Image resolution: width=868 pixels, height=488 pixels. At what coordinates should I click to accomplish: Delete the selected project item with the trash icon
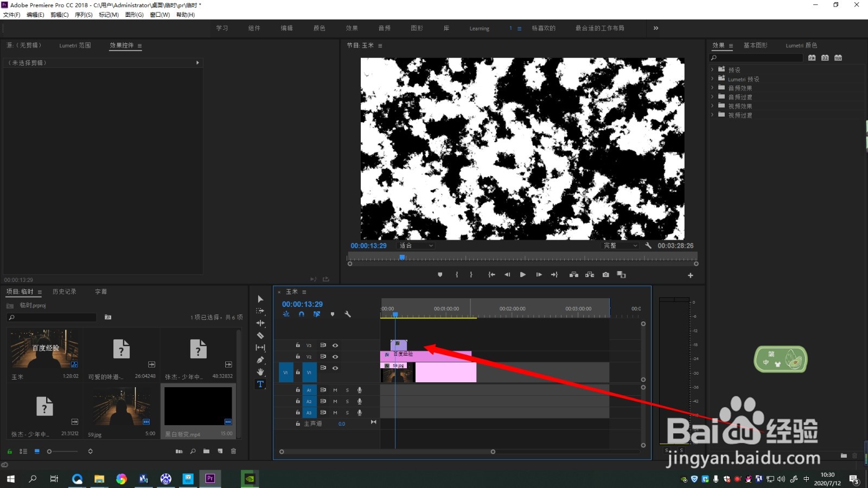coord(234,451)
